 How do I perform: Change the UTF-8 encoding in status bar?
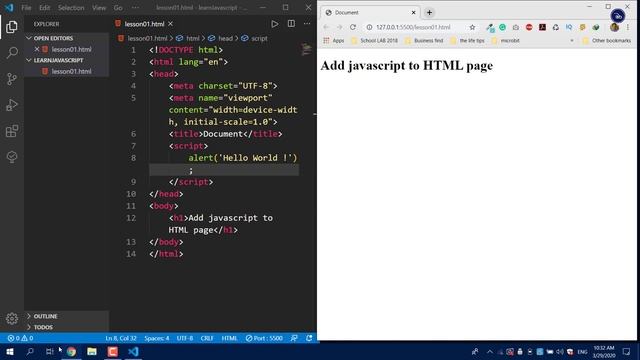coord(185,338)
